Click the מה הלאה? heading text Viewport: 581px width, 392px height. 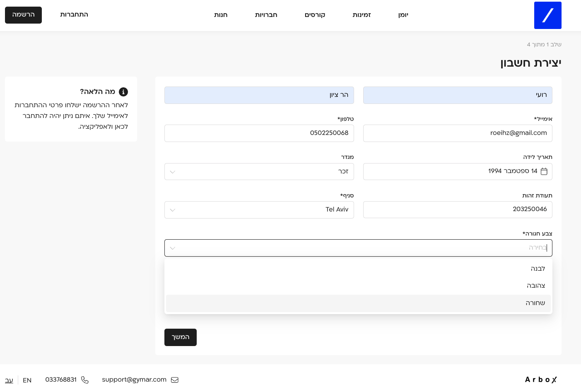click(97, 91)
